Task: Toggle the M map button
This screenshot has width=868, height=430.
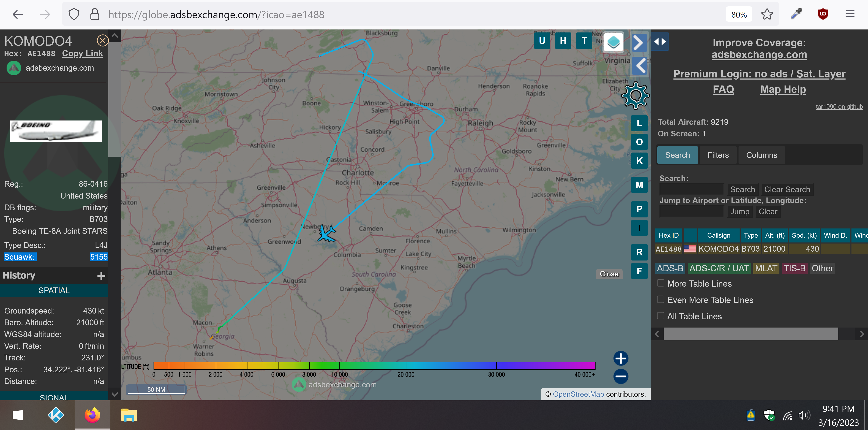Action: tap(639, 185)
